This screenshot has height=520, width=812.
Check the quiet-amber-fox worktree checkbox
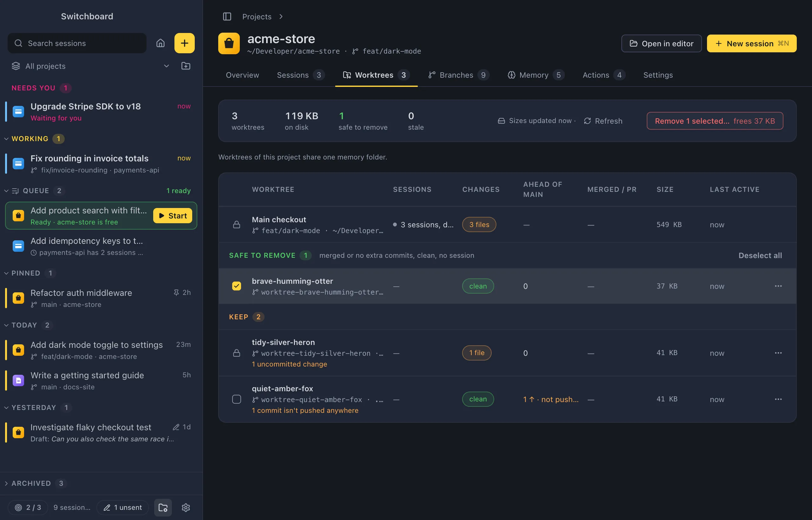pos(237,399)
